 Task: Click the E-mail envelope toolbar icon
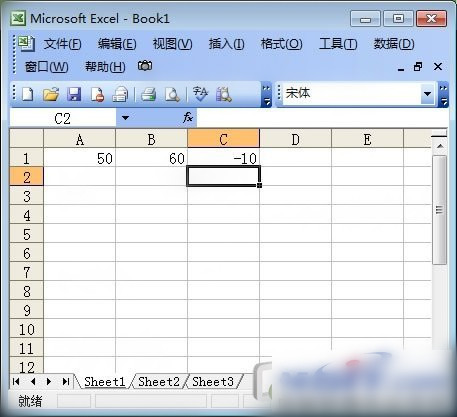(x=120, y=94)
